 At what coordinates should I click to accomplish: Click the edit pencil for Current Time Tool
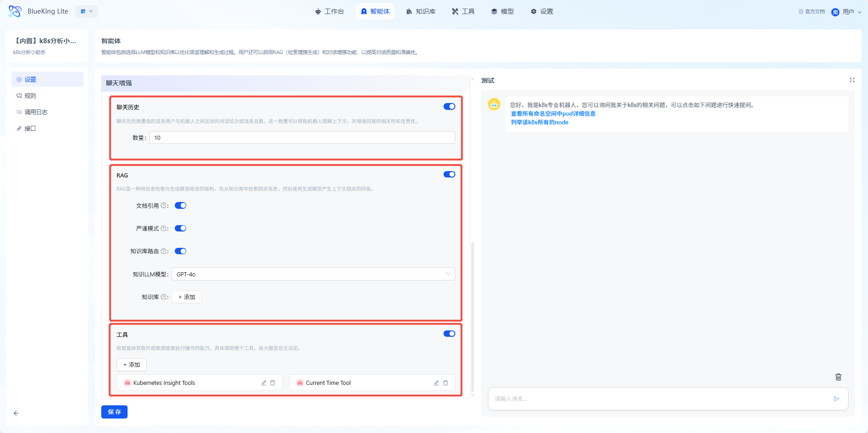pyautogui.click(x=436, y=383)
